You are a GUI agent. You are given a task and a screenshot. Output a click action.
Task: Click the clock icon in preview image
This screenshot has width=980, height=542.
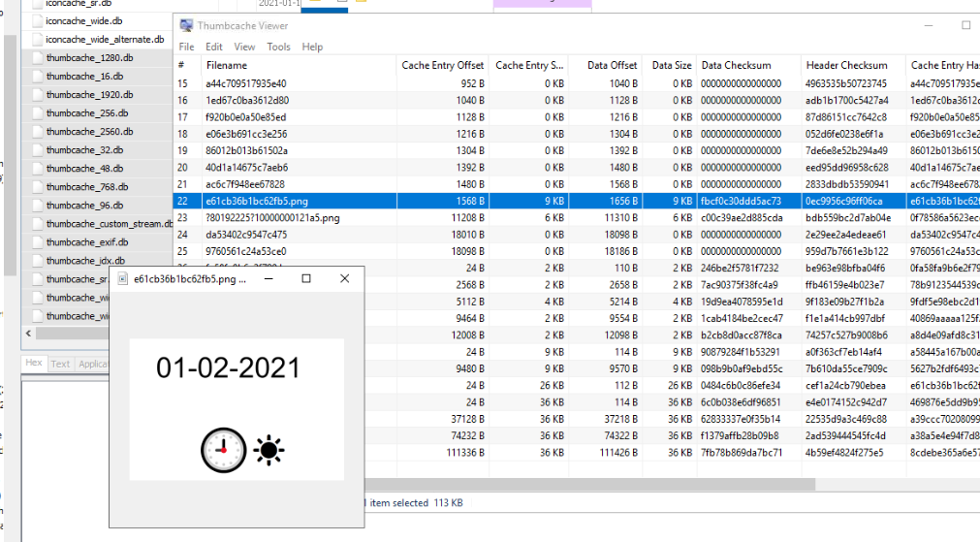223,450
